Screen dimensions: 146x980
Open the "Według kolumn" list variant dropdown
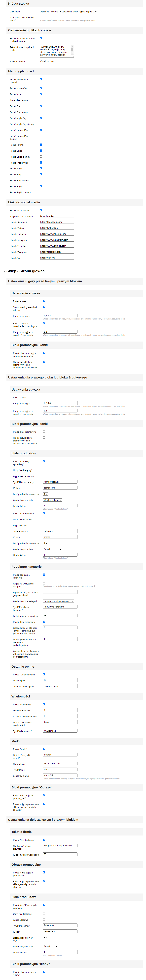[x=53, y=500]
